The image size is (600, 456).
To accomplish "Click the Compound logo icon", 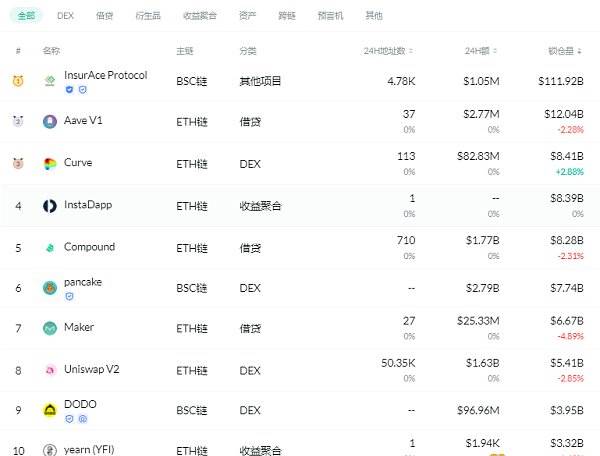I will [50, 248].
